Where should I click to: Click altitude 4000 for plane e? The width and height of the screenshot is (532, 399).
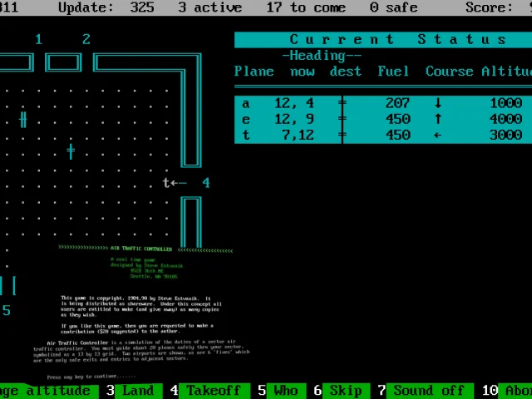point(506,119)
